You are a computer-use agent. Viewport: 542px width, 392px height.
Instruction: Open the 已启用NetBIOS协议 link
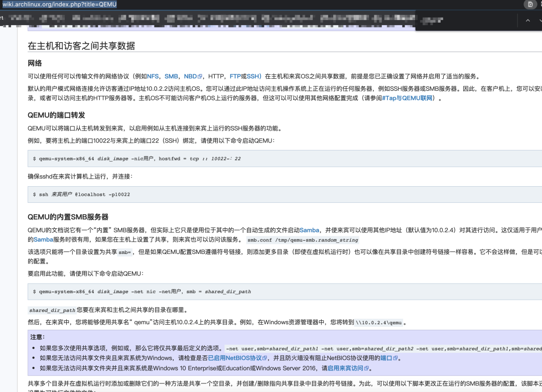pos(235,358)
